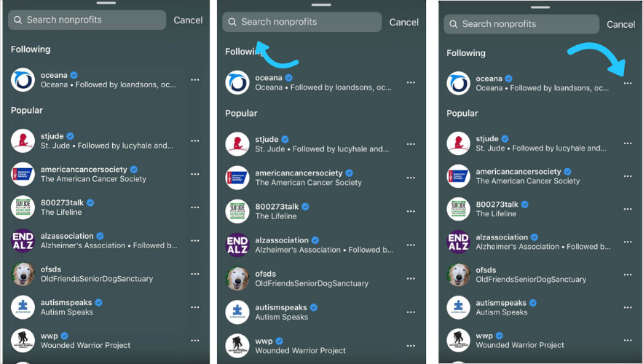
Task: Open alzassociation ellipsis menu in right panel
Action: pos(628,242)
